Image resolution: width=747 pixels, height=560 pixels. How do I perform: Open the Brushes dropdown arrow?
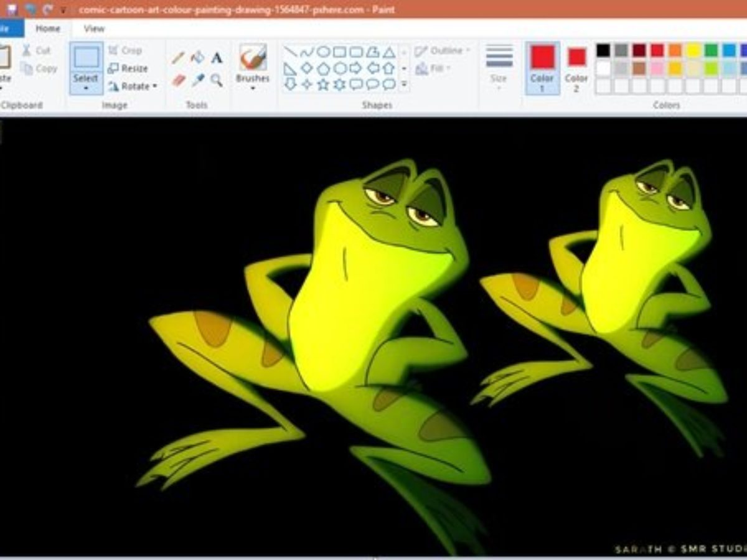(253, 88)
